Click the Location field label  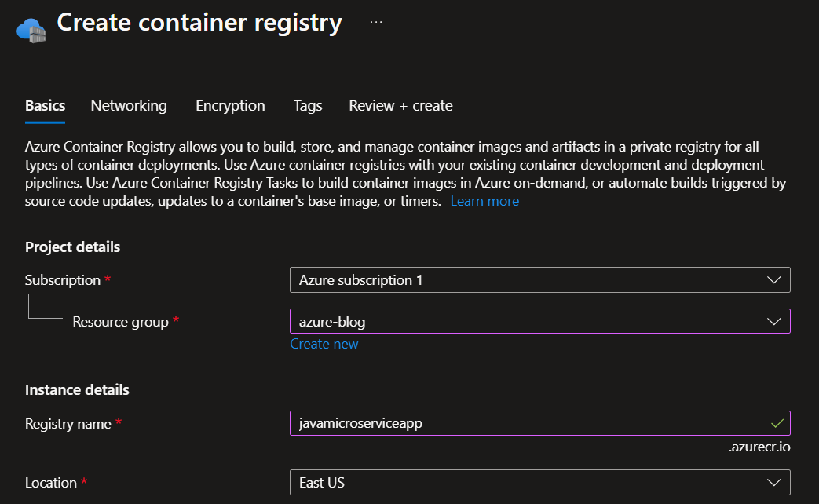51,483
